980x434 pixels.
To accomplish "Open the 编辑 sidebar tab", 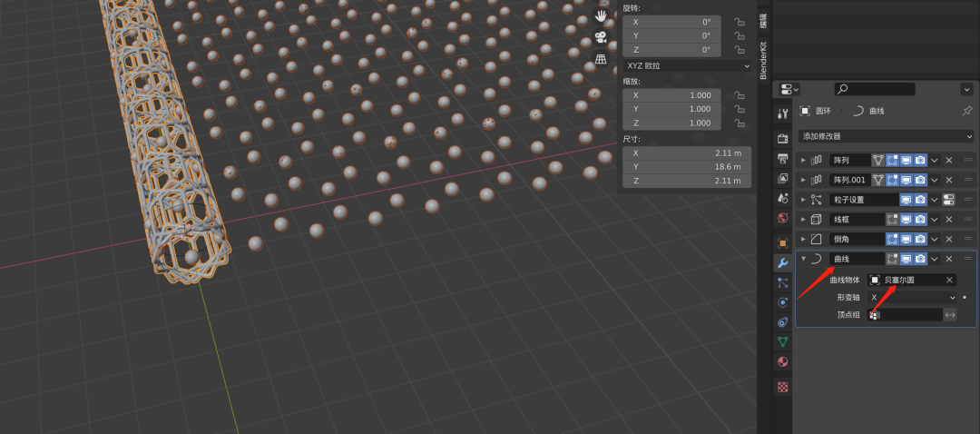I will pyautogui.click(x=763, y=21).
